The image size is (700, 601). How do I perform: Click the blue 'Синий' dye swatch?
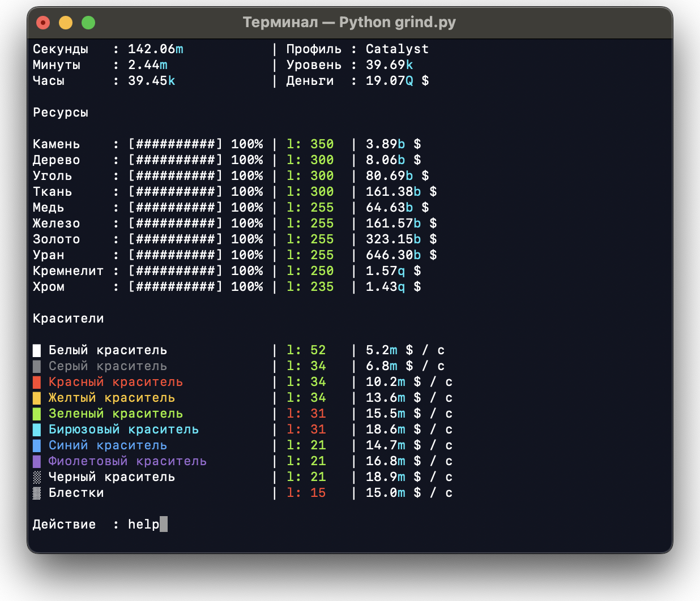(37, 445)
